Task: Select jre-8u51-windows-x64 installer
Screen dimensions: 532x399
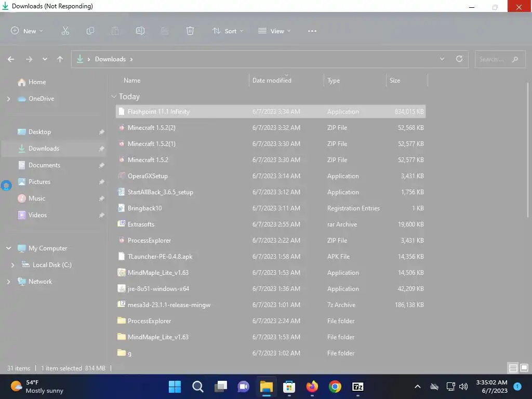Action: click(270, 289)
